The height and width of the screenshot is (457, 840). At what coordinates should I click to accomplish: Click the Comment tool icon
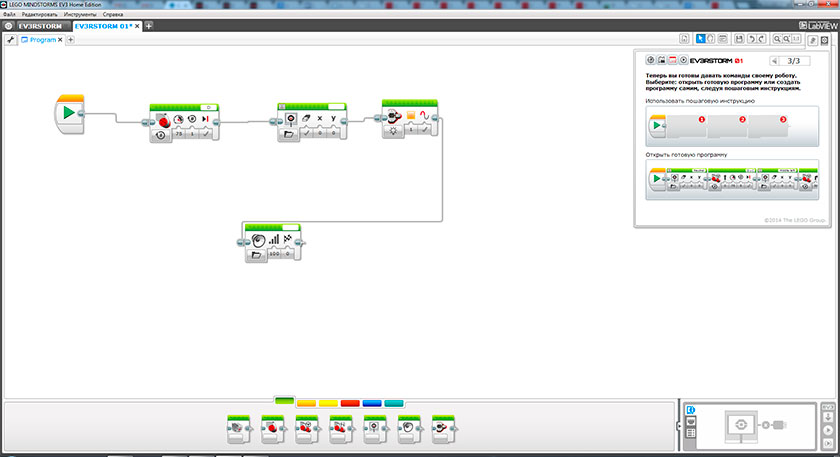pos(722,39)
